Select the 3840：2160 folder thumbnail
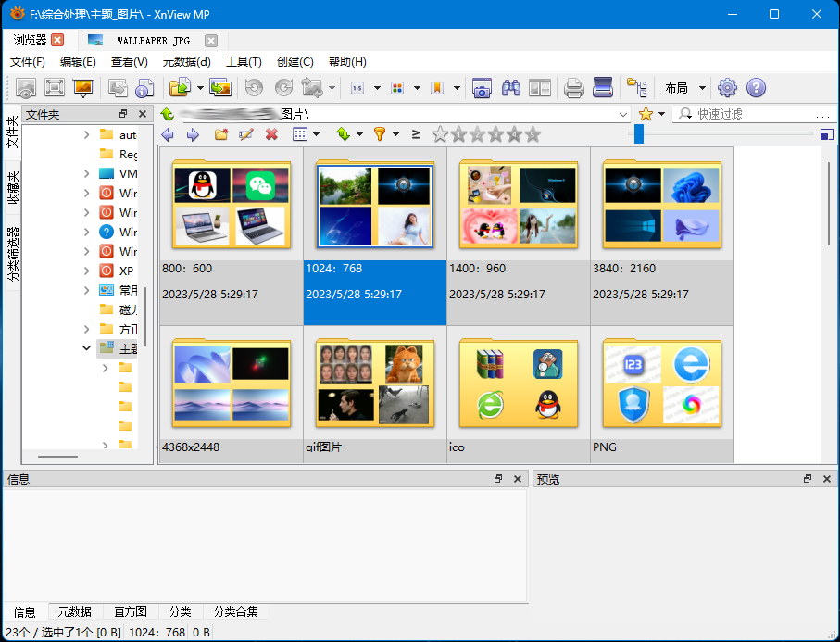The width and height of the screenshot is (840, 642). tap(661, 204)
